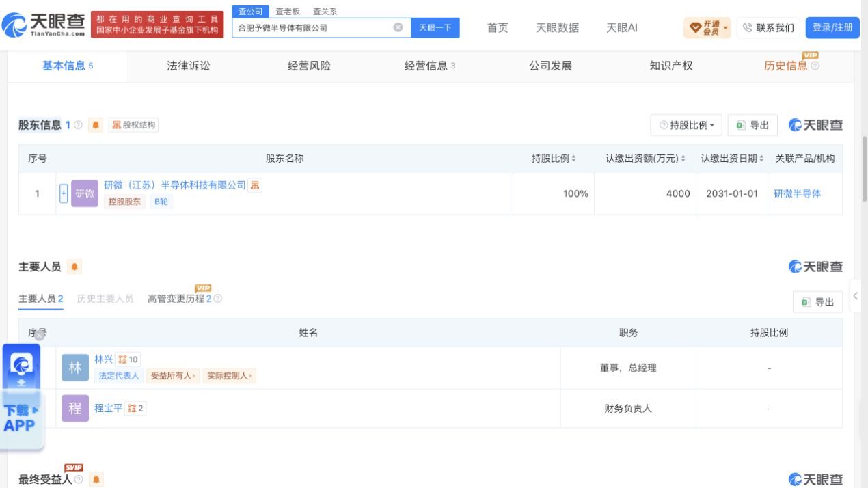Click the B轮 funding tag
The height and width of the screenshot is (488, 868).
(x=161, y=202)
